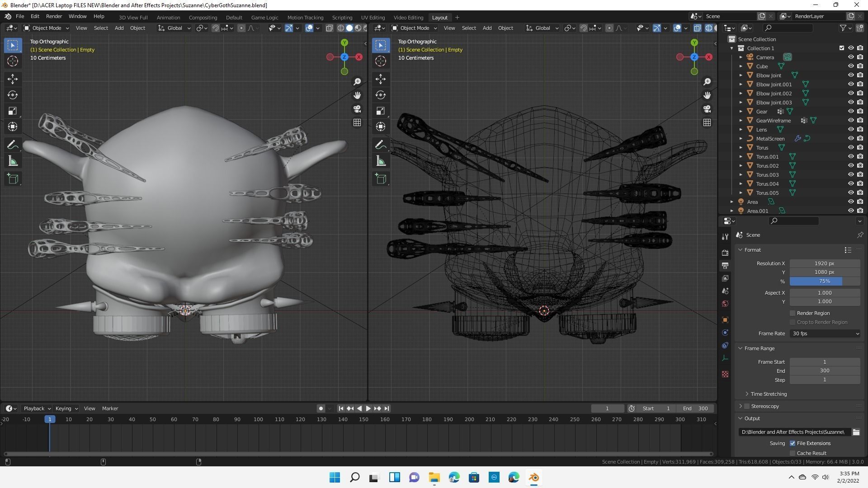The height and width of the screenshot is (488, 868).
Task: Open the Add menu in the wireframe viewport
Action: tap(487, 28)
